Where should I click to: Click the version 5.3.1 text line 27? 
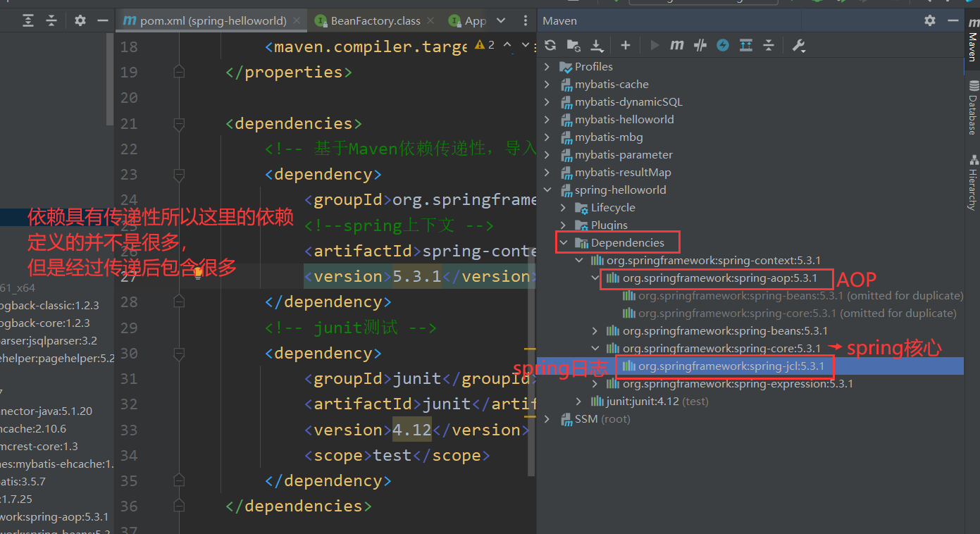point(417,276)
